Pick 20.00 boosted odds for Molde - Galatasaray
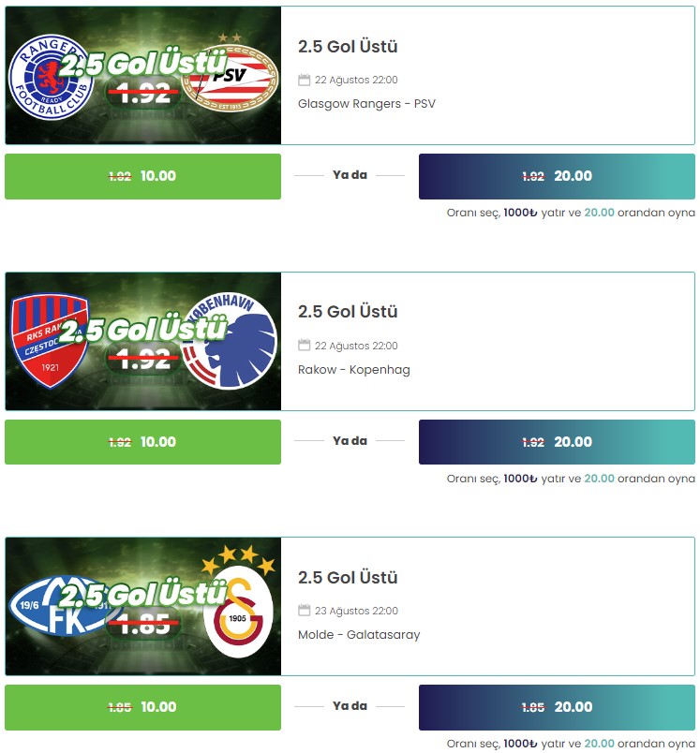This screenshot has height=753, width=700. click(557, 707)
